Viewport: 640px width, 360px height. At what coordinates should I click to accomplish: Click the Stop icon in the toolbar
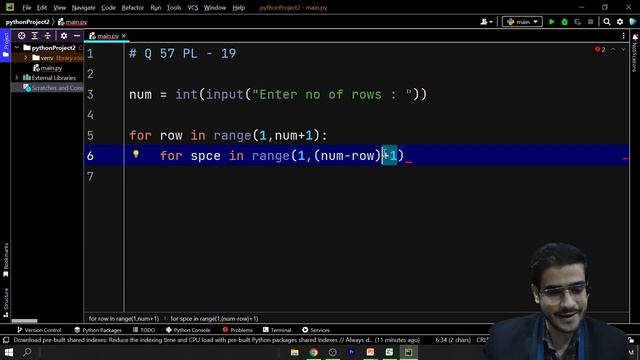[591, 22]
